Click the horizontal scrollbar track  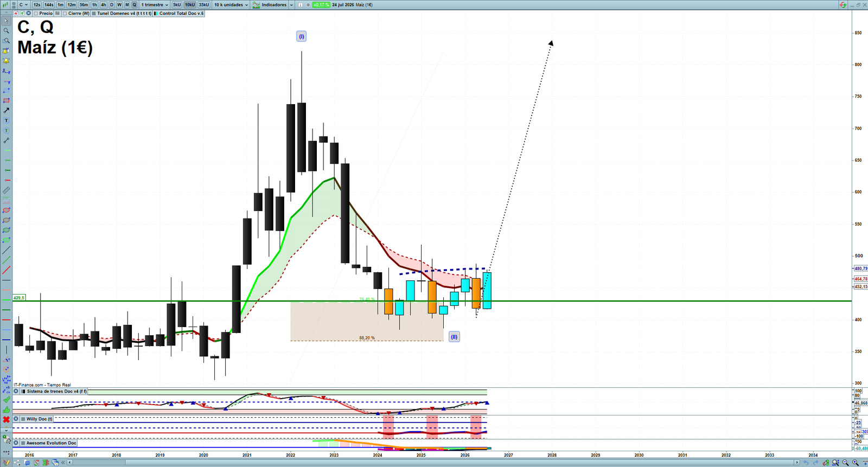(x=433, y=463)
